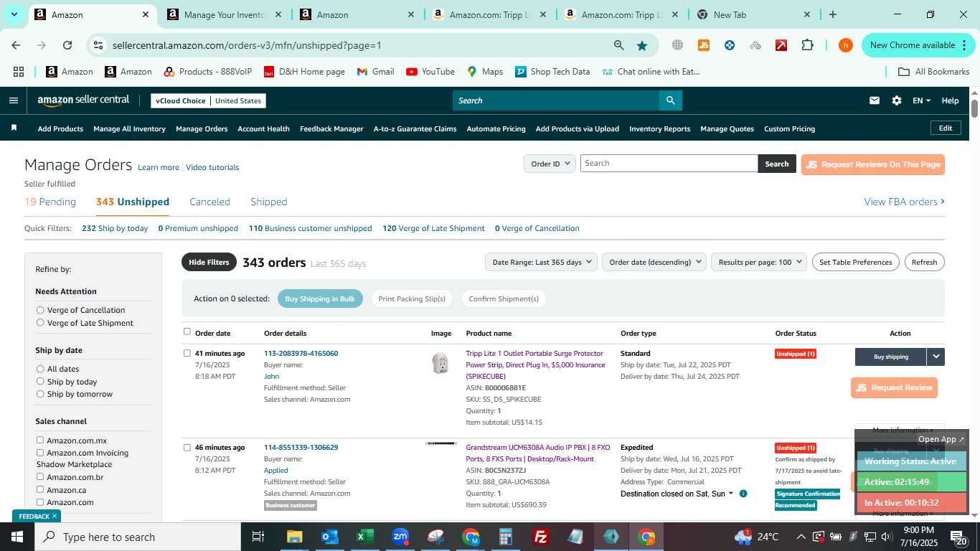Bookmark this page with star icon
This screenshot has width=980, height=551.
pyautogui.click(x=642, y=45)
